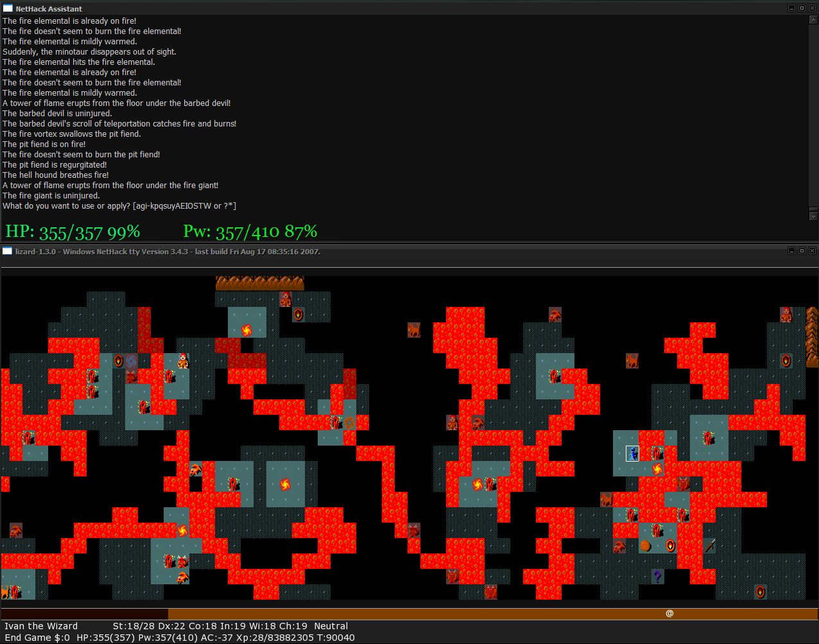Click the orange boulder tile

[x=645, y=546]
